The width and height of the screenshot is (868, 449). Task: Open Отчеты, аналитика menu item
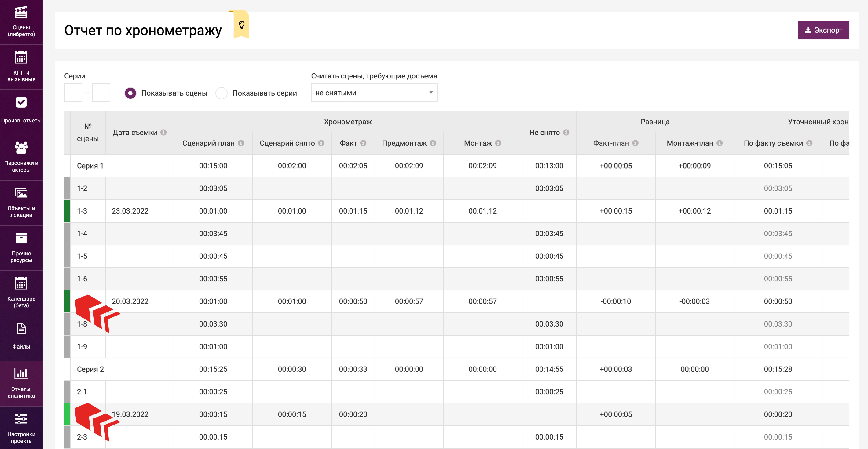[x=21, y=383]
